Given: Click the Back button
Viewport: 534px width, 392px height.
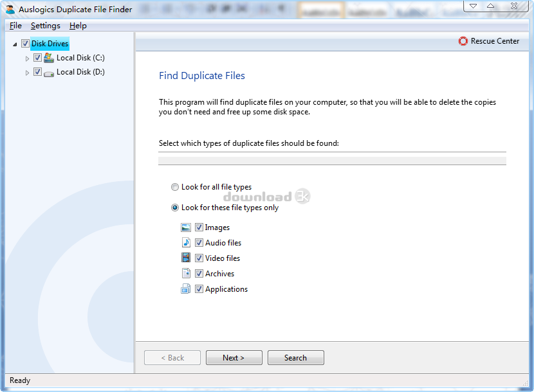Looking at the screenshot, I should pos(172,358).
